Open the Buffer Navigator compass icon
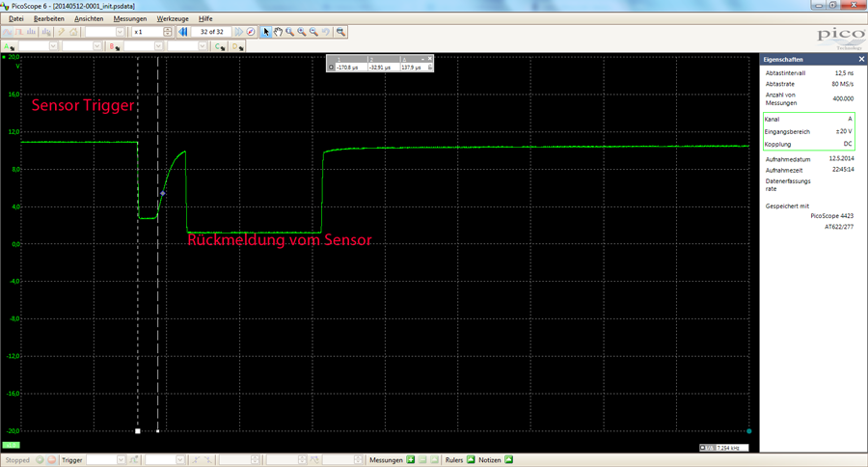 [250, 32]
